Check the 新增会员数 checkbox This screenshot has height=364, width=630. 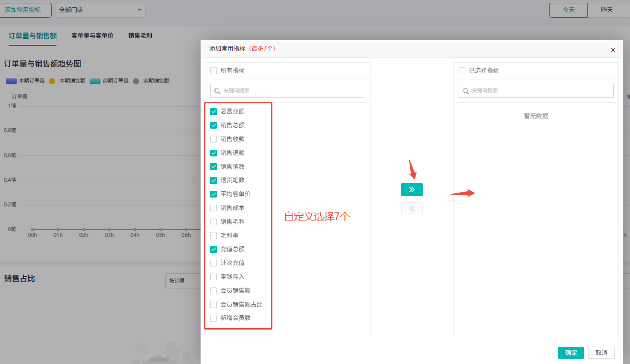pos(214,318)
